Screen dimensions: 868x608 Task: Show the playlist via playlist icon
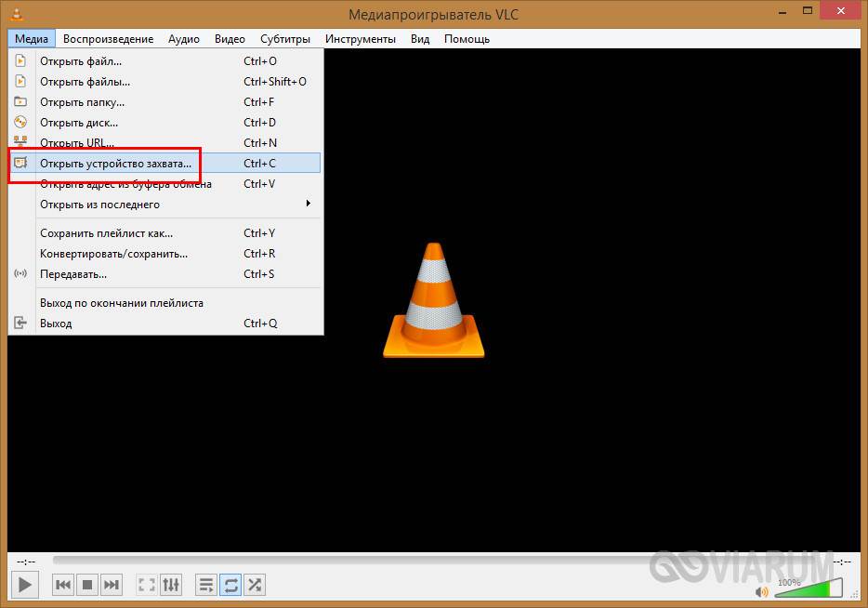[x=206, y=585]
